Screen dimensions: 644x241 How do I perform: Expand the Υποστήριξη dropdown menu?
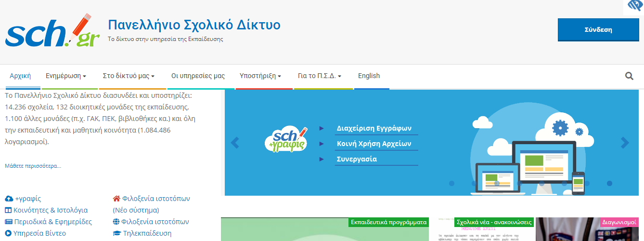coord(260,76)
